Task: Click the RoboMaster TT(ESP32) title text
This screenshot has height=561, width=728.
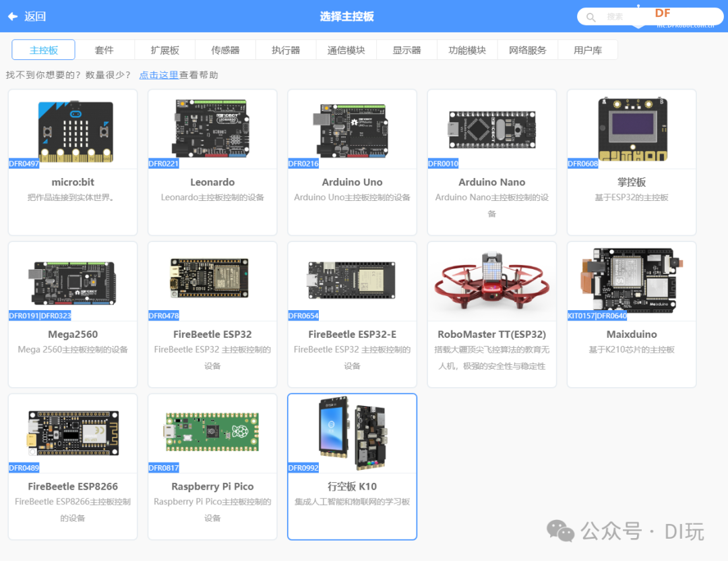Action: click(491, 334)
